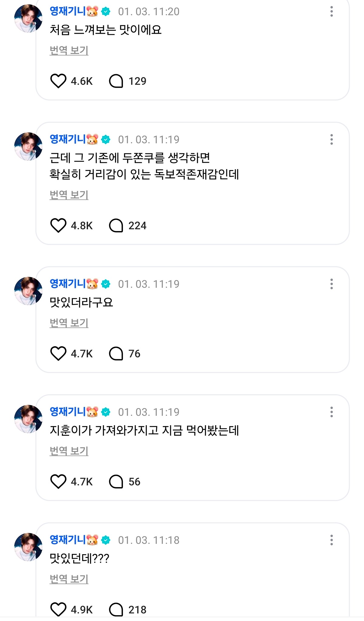
Task: Open three-dot menu on the 두쫀쿠 post
Action: (332, 140)
